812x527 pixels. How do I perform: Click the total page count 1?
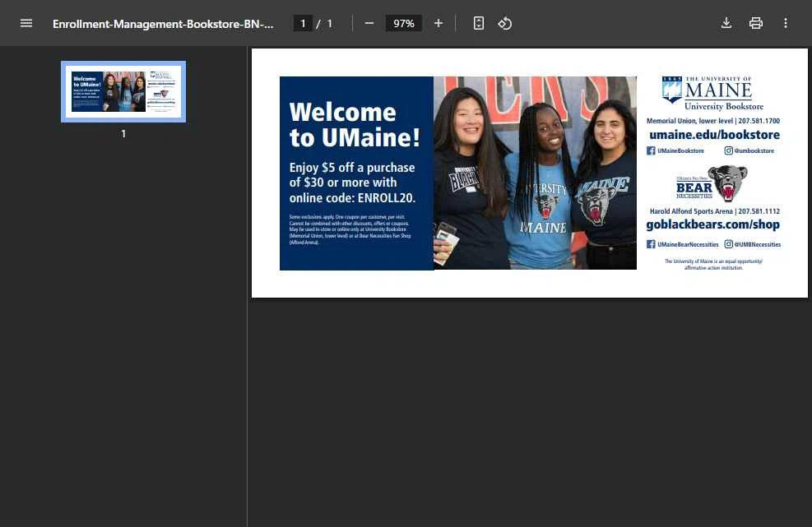coord(329,23)
